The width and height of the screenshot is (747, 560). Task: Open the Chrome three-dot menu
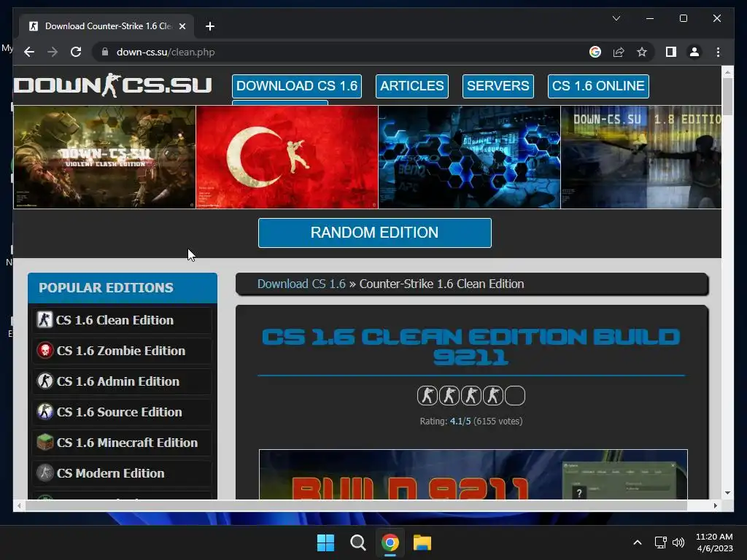tap(718, 52)
